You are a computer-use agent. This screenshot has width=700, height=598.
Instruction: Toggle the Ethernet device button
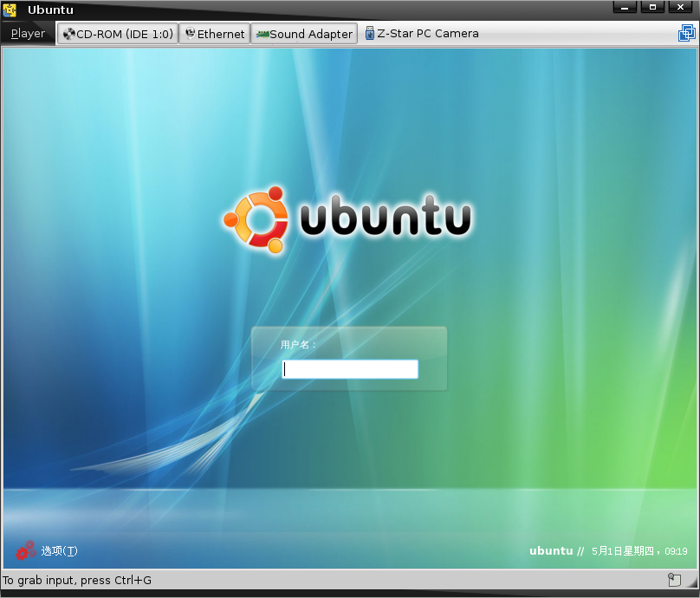pos(215,34)
